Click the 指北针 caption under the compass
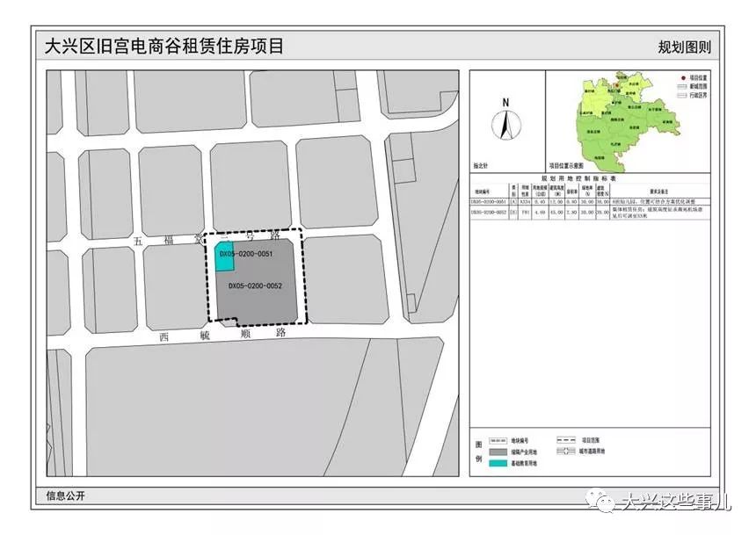This screenshot has width=756, height=535. pyautogui.click(x=480, y=166)
